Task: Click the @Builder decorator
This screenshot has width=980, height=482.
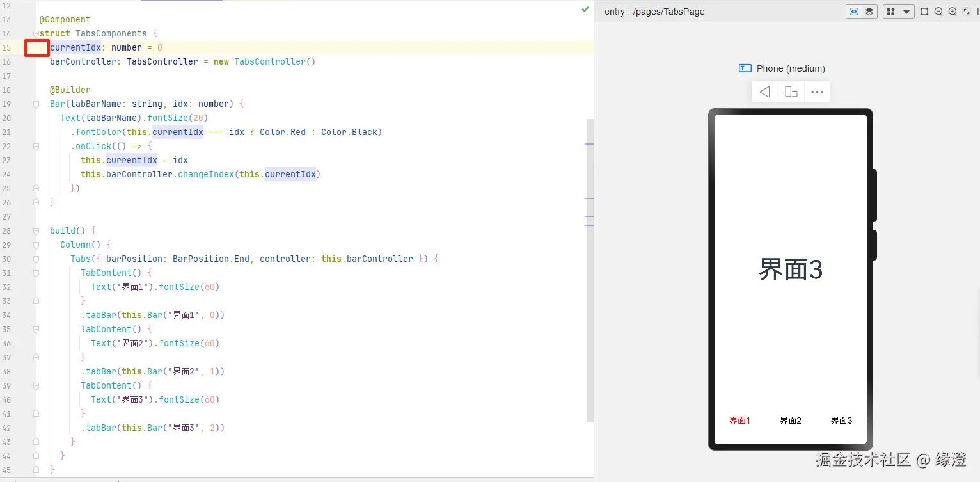Action: (x=70, y=90)
